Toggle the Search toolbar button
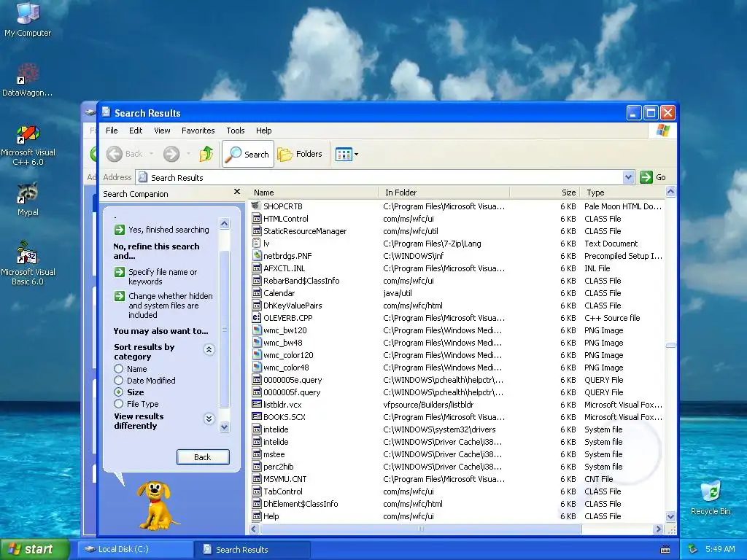The width and height of the screenshot is (747, 560). (x=248, y=154)
